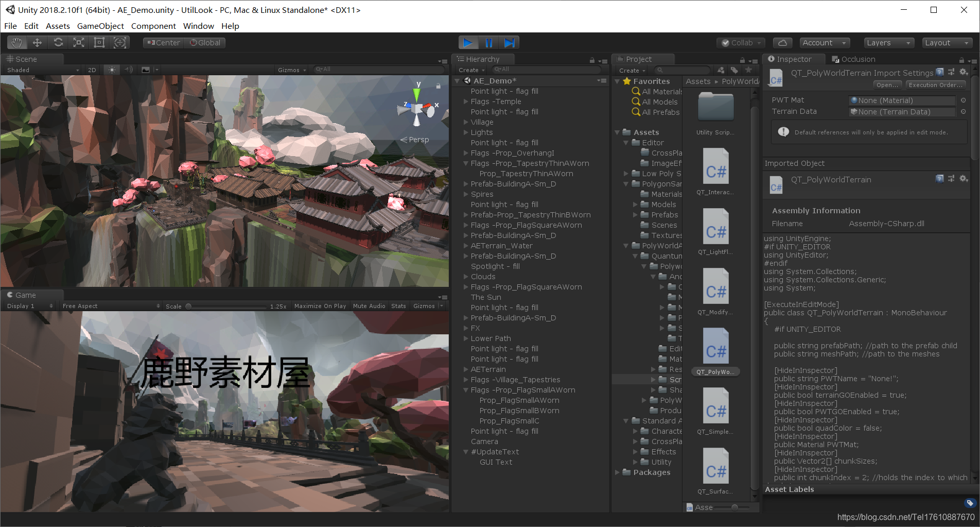Collapse the #UpdateText hierarchy item
980x527 pixels.
tap(466, 452)
